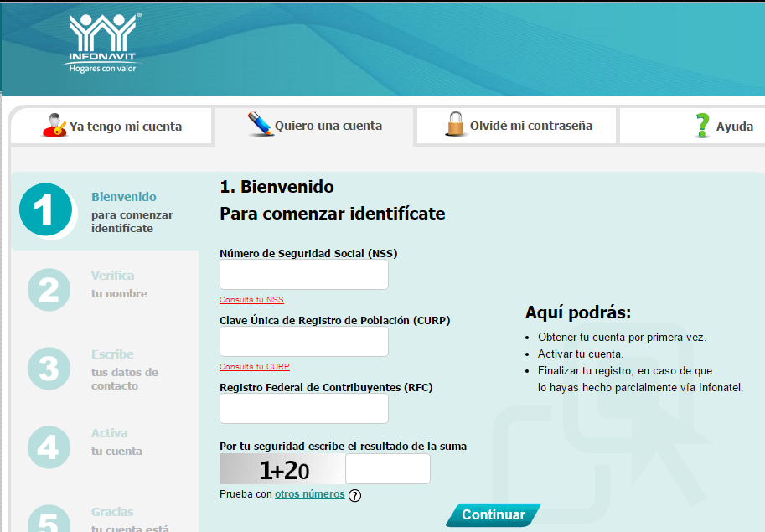
Task: Click the pencil icon on Quiero una cuenta
Action: tap(258, 123)
